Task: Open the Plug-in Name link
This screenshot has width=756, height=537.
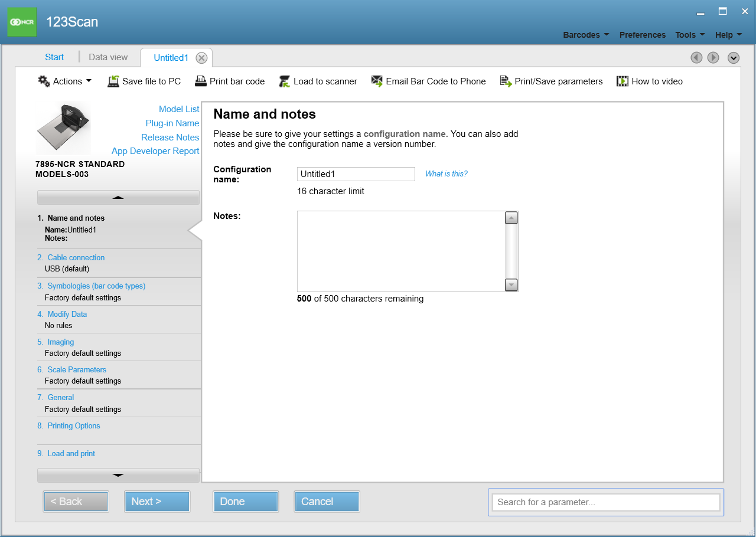Action: [x=172, y=123]
